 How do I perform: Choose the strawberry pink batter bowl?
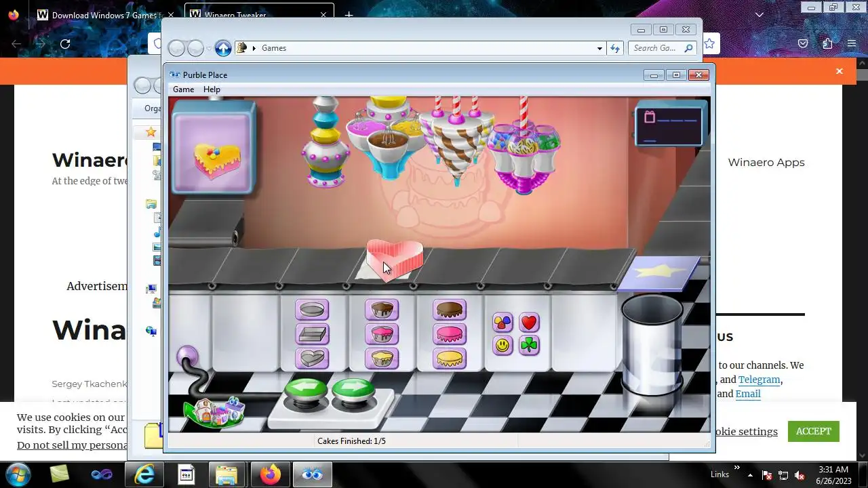[382, 334]
